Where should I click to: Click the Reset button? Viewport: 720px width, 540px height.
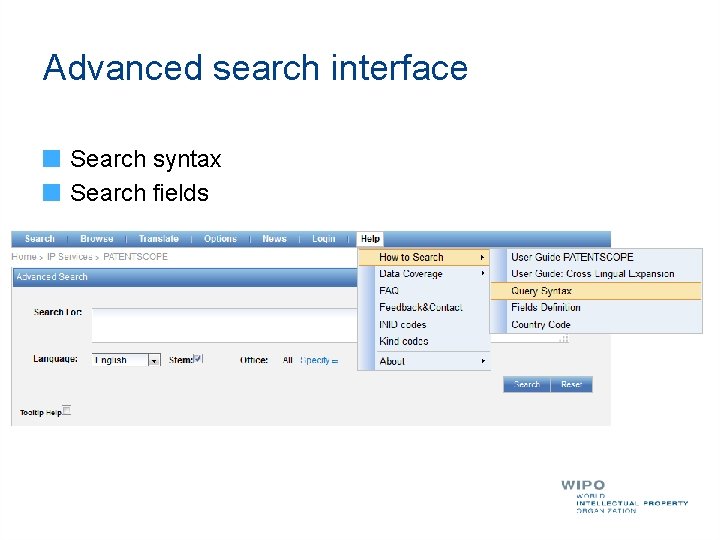[571, 384]
